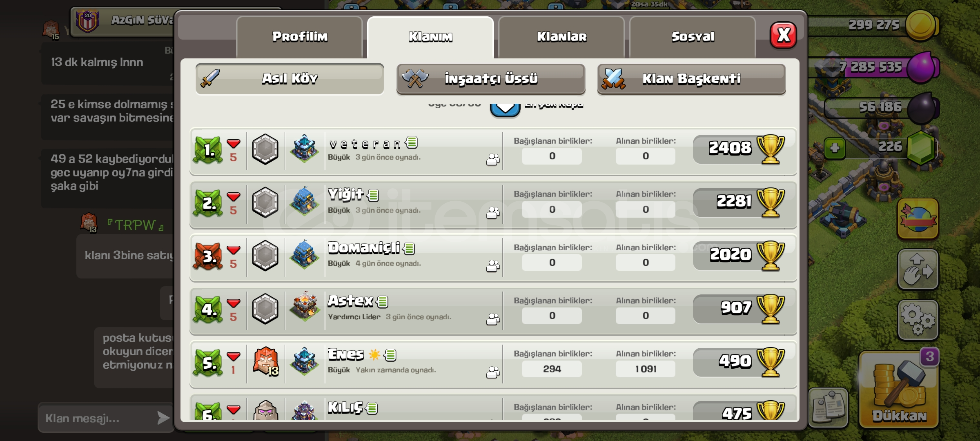Expand the blue sort dropdown arrow

[x=505, y=108]
